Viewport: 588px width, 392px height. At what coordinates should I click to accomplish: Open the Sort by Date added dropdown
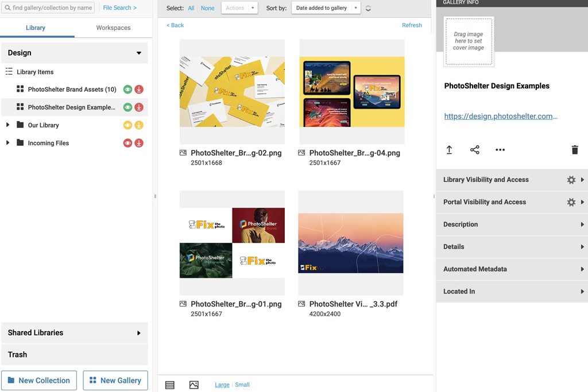click(x=326, y=8)
